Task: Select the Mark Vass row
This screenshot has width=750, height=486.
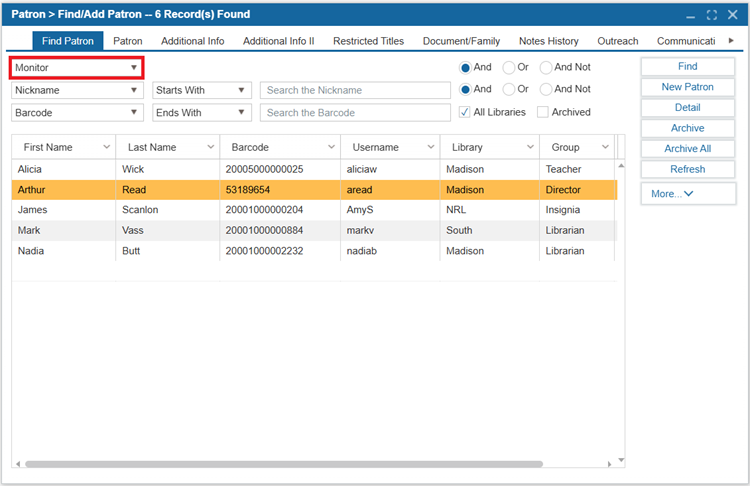Action: tap(314, 231)
